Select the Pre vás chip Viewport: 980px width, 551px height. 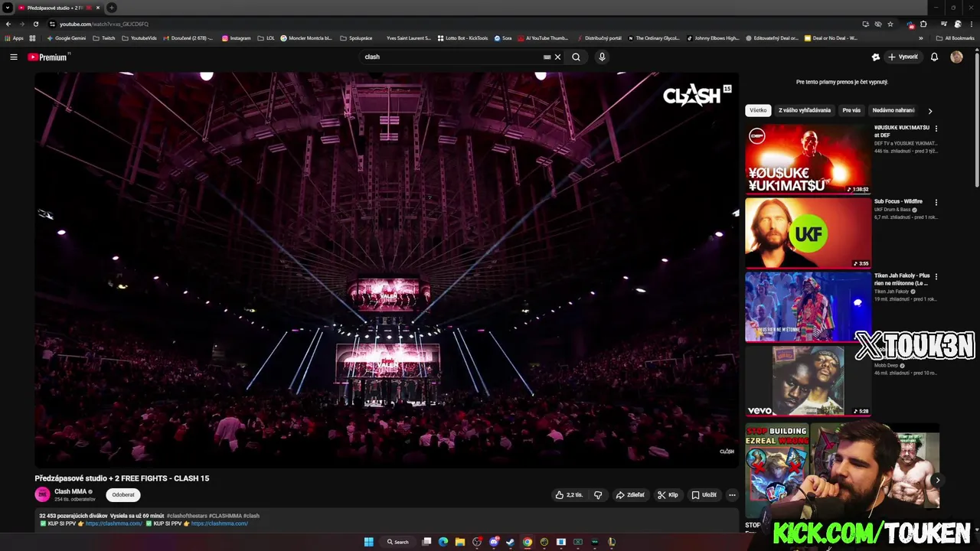pyautogui.click(x=851, y=110)
